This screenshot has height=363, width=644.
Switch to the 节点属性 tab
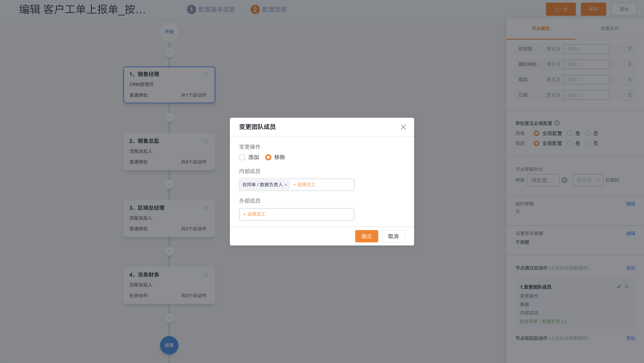click(541, 28)
